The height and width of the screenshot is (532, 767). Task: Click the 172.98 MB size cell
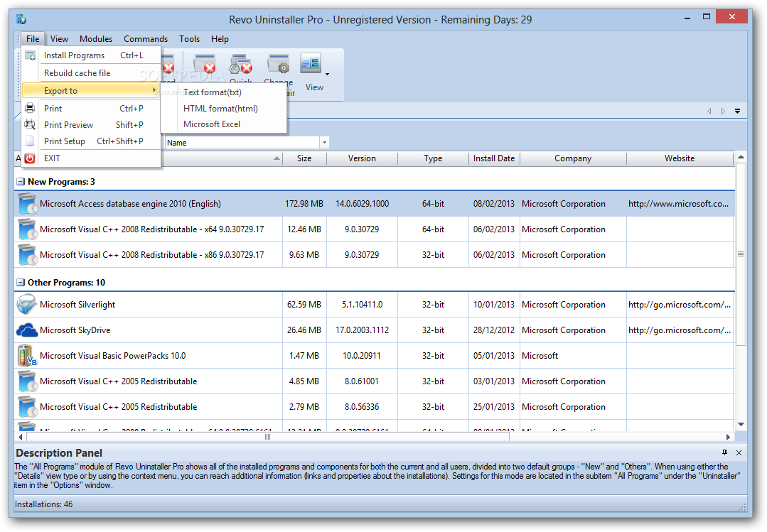pos(304,203)
